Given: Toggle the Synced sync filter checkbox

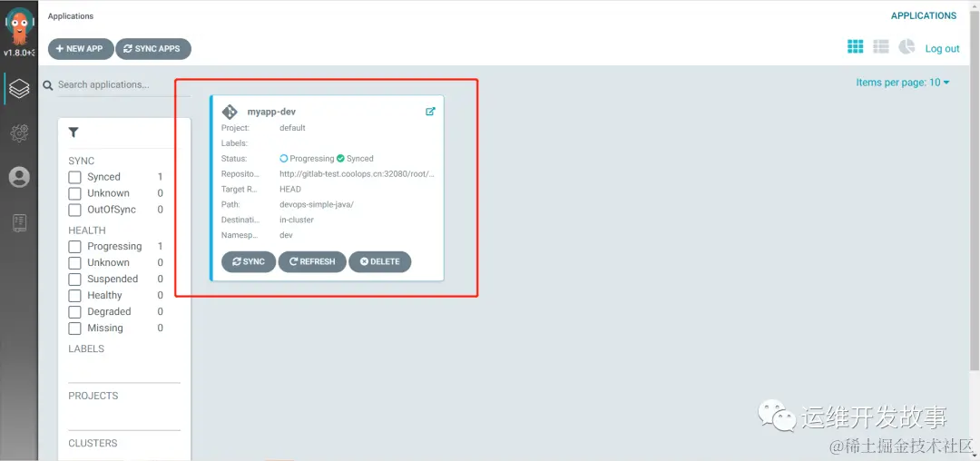Looking at the screenshot, I should 75,177.
